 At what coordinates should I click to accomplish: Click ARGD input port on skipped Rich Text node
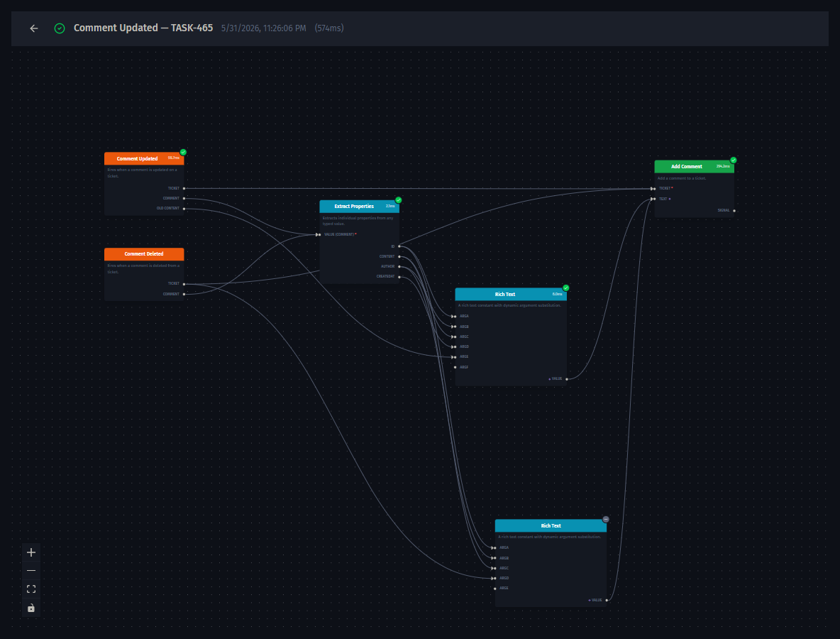pos(494,579)
